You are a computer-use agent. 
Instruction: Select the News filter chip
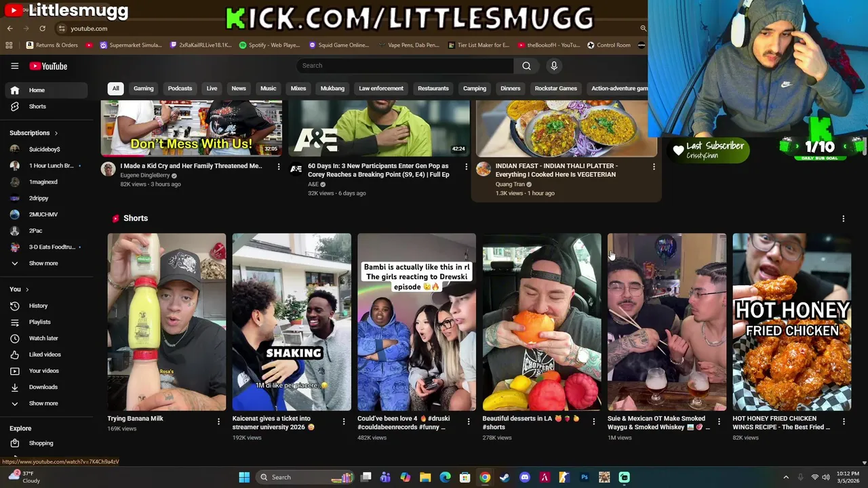coord(239,88)
